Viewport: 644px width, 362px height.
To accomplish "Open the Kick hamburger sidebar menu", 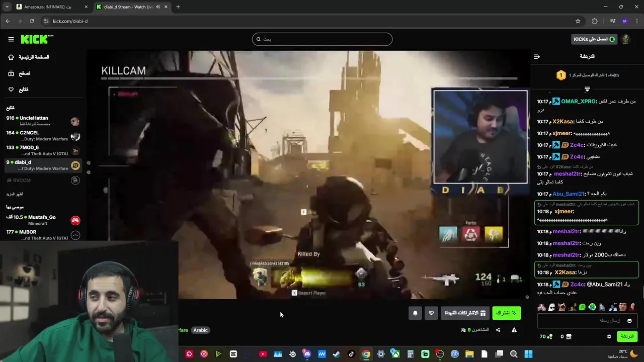I will (x=11, y=39).
